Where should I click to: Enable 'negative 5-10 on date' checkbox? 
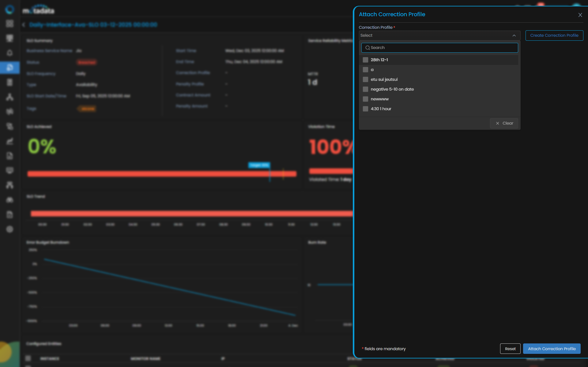[x=365, y=89]
